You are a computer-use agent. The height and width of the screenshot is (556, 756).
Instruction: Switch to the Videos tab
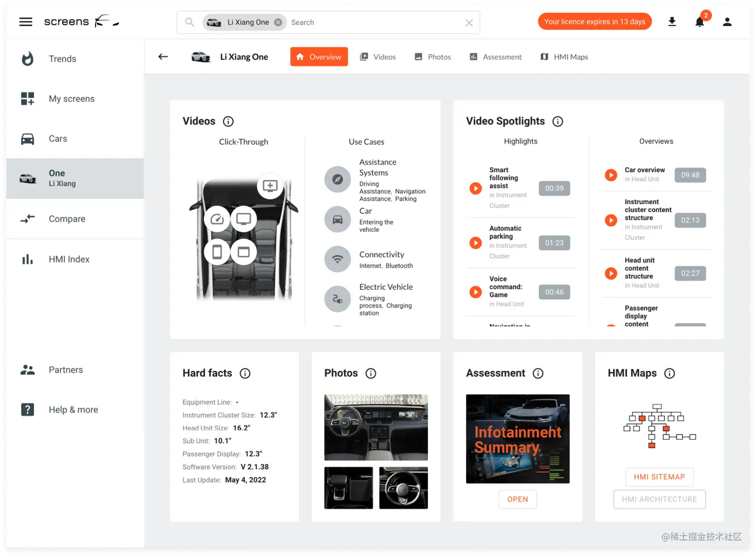378,57
